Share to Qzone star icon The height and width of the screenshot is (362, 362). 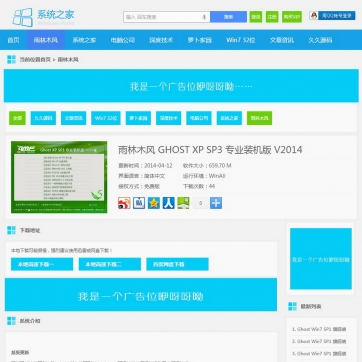tap(154, 203)
